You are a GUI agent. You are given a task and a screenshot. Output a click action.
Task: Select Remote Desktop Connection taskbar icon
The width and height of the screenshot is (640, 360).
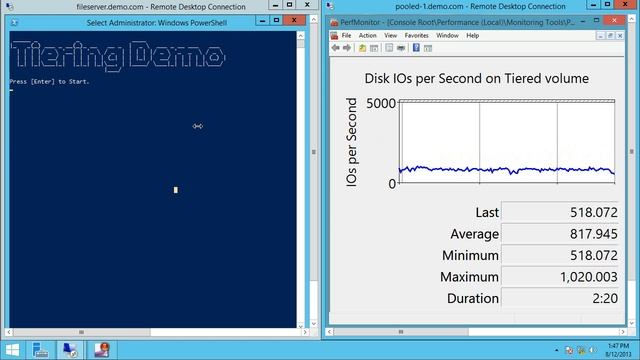70,350
